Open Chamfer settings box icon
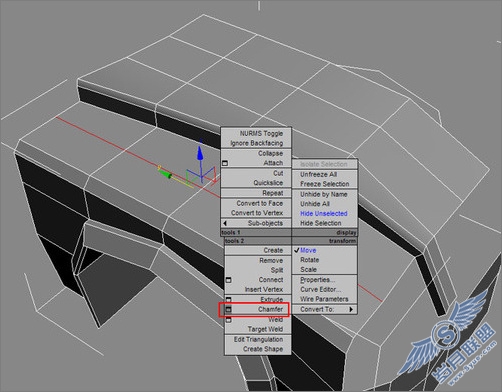The width and height of the screenshot is (502, 392). tap(228, 310)
